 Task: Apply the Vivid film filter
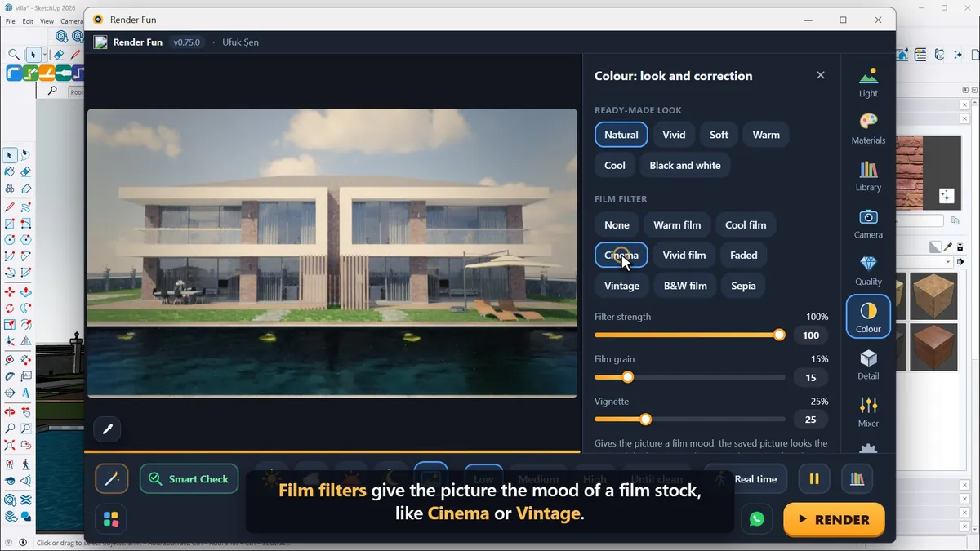click(684, 256)
